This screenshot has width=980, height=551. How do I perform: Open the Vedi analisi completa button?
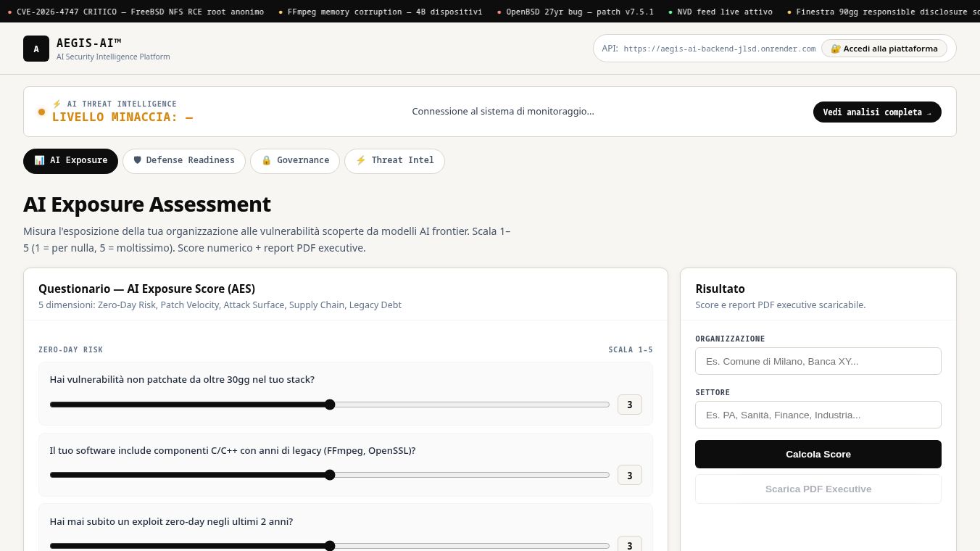877,112
